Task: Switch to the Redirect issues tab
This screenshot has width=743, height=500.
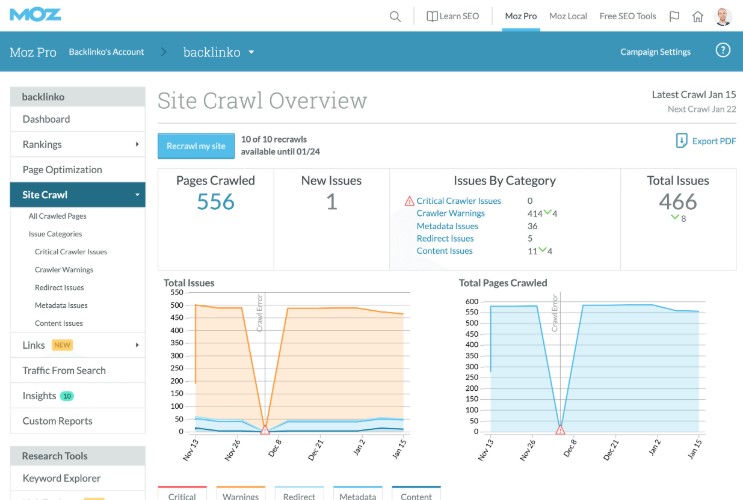Action: [x=299, y=493]
